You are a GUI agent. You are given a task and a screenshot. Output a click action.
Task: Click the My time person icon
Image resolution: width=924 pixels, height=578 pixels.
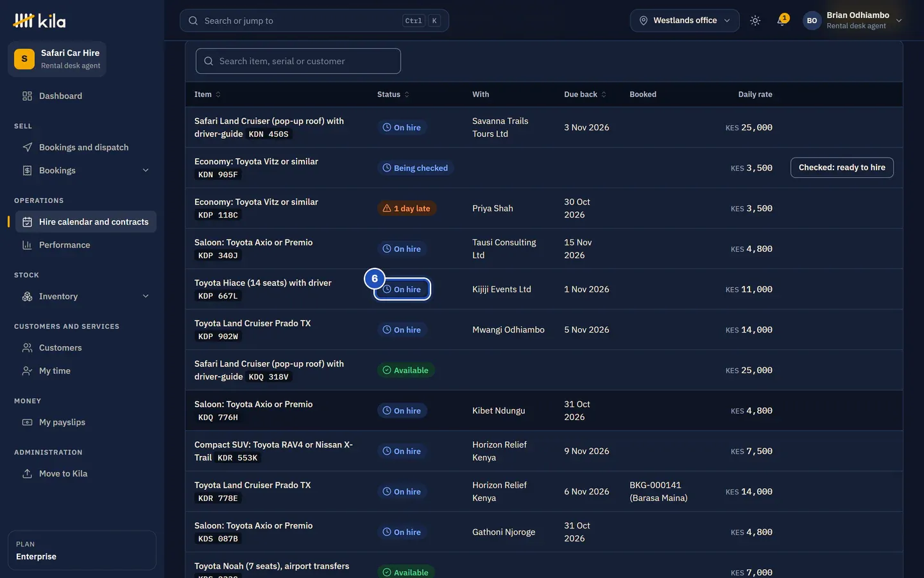(27, 371)
